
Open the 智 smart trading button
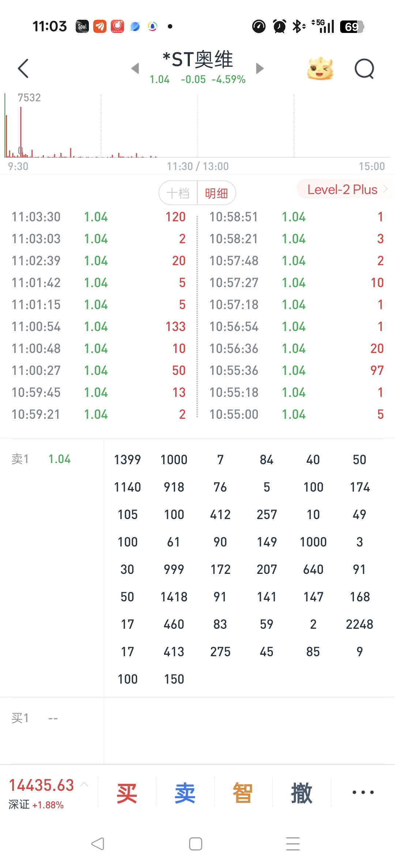click(243, 793)
